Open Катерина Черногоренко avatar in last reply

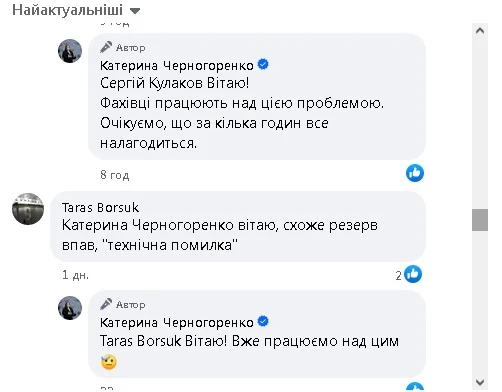coord(70,308)
